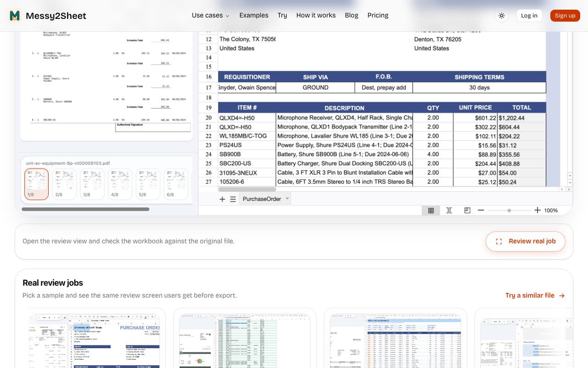The width and height of the screenshot is (588, 368).
Task: Click the unit price cell $27.00
Action: (x=475, y=173)
